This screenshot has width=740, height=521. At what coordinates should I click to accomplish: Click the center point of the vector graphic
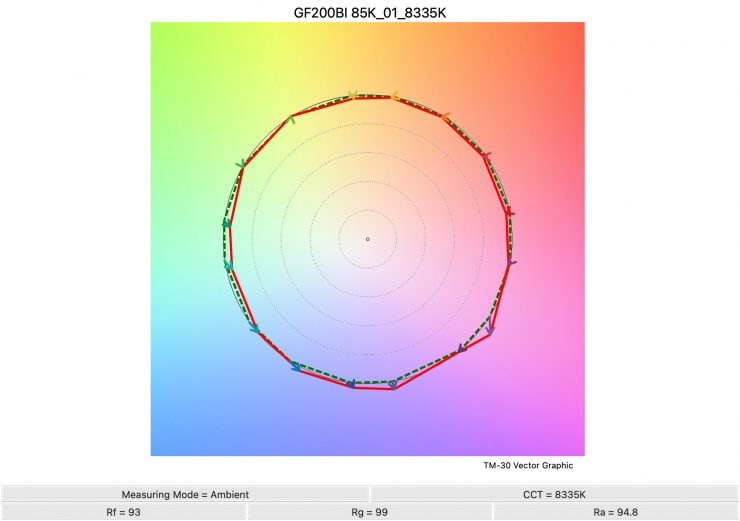368,239
